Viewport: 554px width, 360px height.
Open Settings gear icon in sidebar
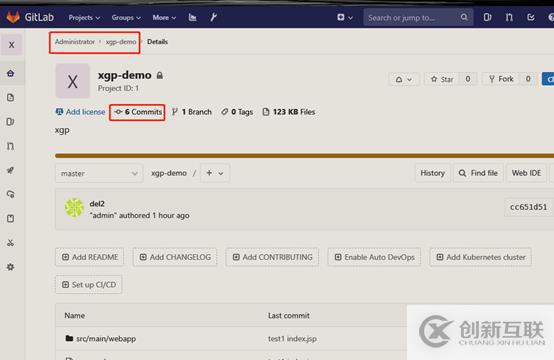pyautogui.click(x=11, y=267)
